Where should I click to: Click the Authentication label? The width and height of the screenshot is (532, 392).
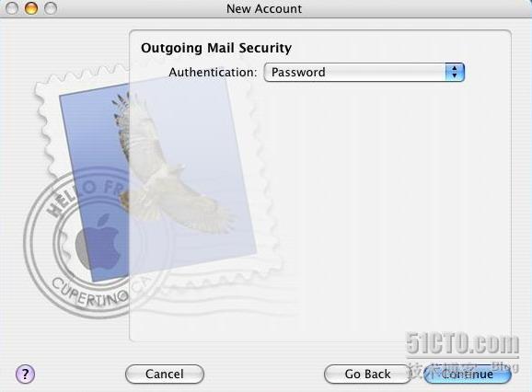pos(213,72)
